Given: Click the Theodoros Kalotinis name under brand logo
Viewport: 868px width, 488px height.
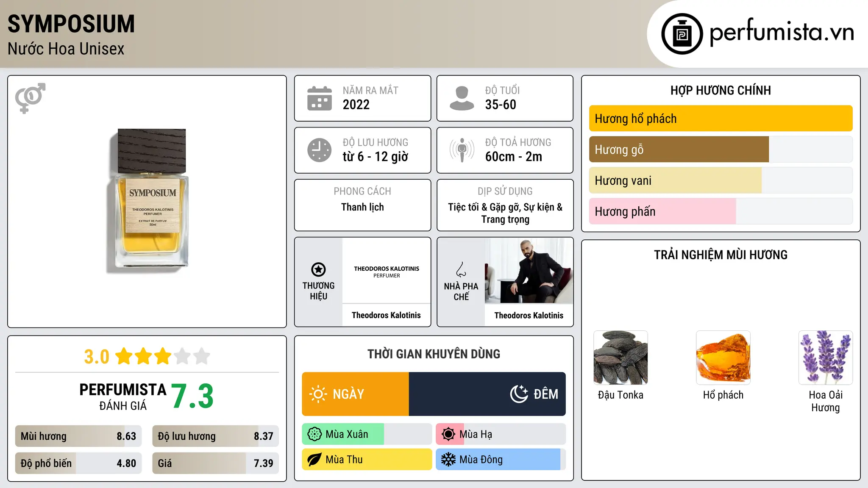Looking at the screenshot, I should (386, 315).
